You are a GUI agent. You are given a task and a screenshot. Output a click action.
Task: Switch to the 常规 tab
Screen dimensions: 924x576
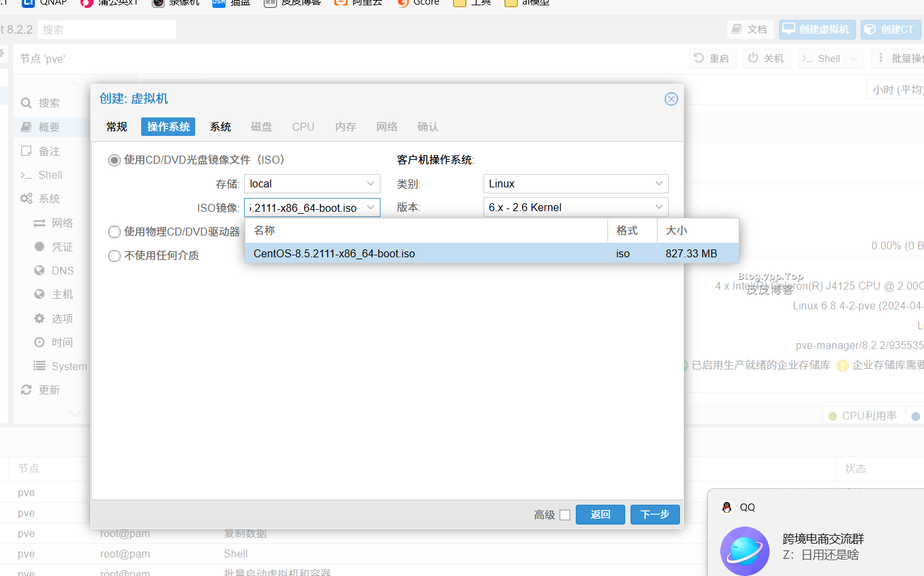click(117, 127)
